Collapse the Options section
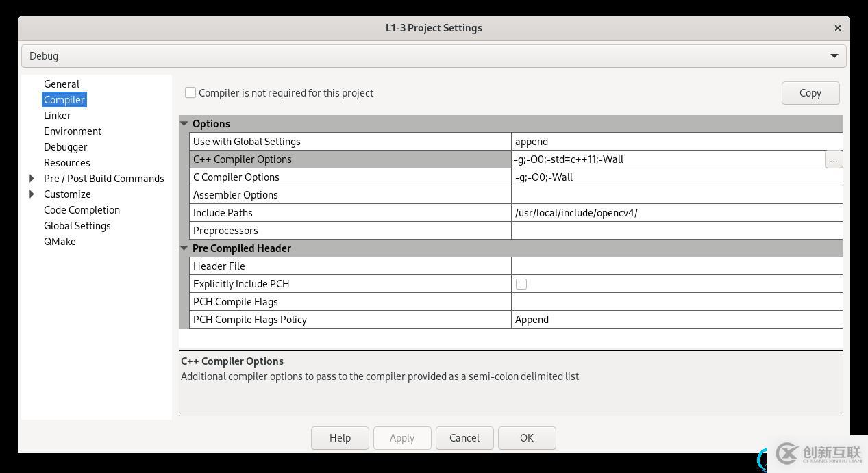 (184, 124)
